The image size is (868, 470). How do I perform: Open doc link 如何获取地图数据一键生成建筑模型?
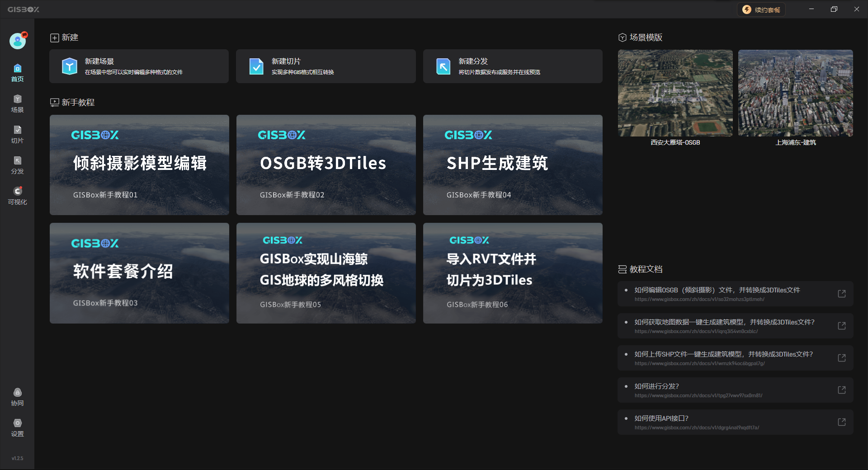point(736,326)
